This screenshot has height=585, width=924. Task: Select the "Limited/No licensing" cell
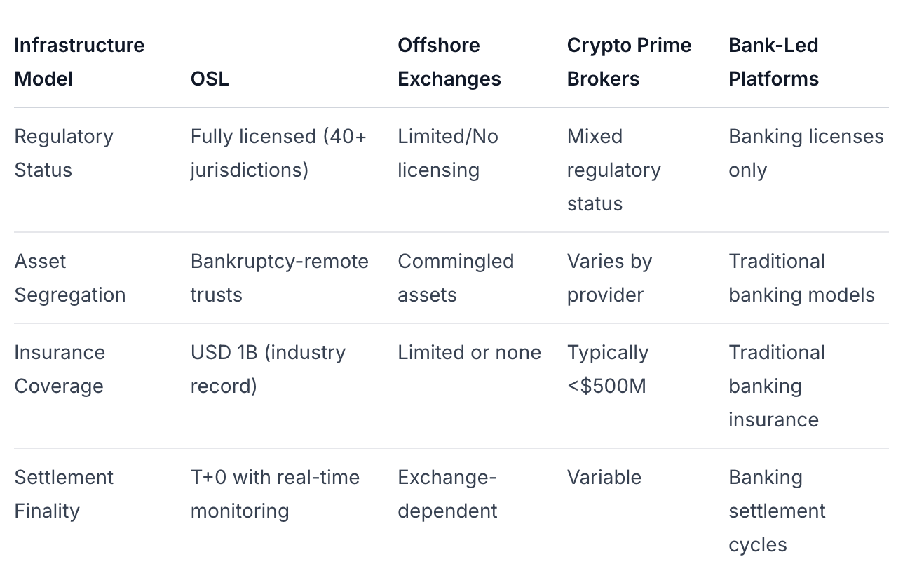pyautogui.click(x=448, y=153)
